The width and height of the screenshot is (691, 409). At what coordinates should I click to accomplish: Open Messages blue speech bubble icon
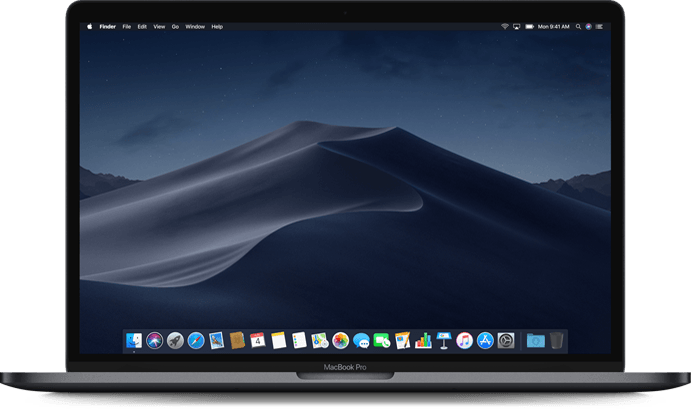tap(361, 341)
